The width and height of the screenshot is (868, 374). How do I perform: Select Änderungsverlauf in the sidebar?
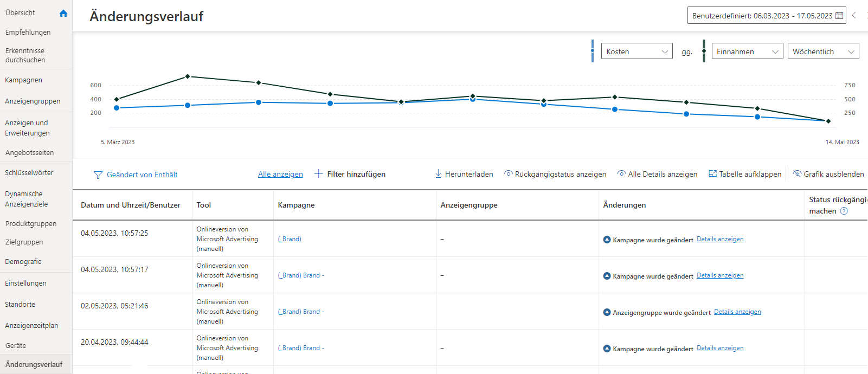pyautogui.click(x=34, y=365)
